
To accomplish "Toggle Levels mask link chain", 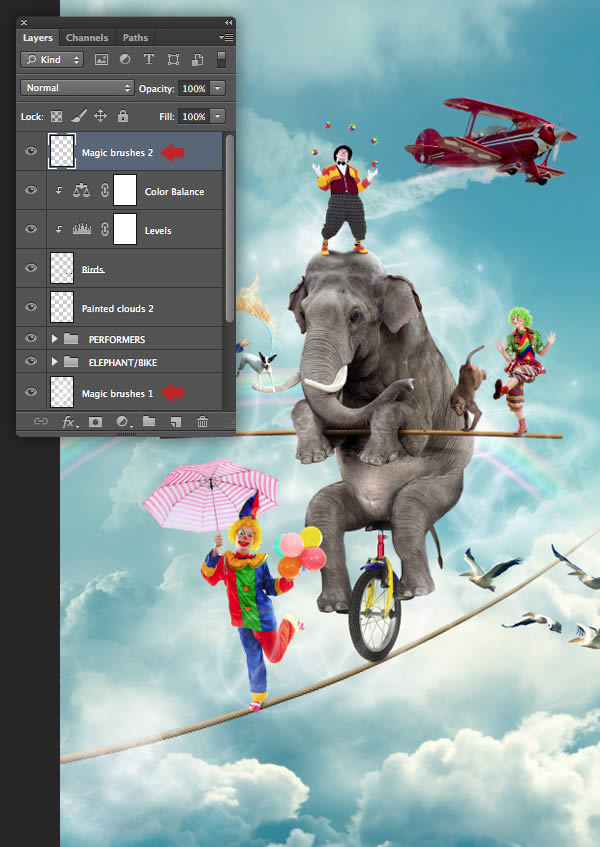I will click(x=105, y=229).
